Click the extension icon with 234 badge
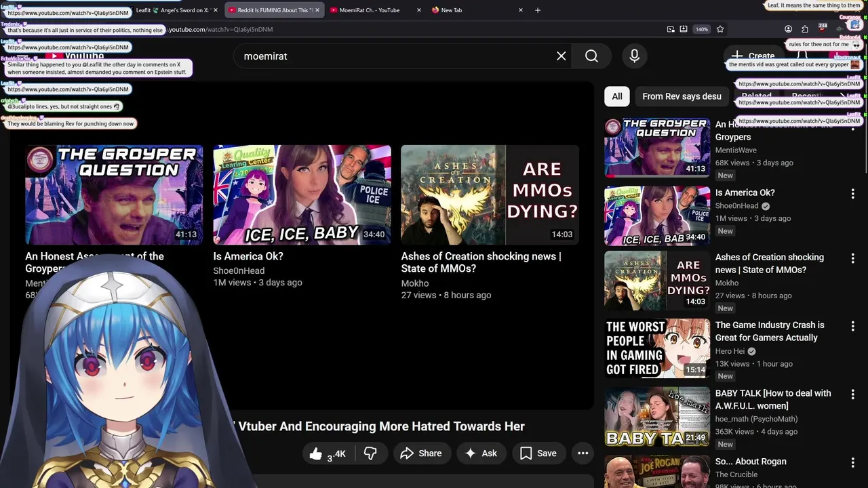This screenshot has height=488, width=868. click(x=823, y=28)
